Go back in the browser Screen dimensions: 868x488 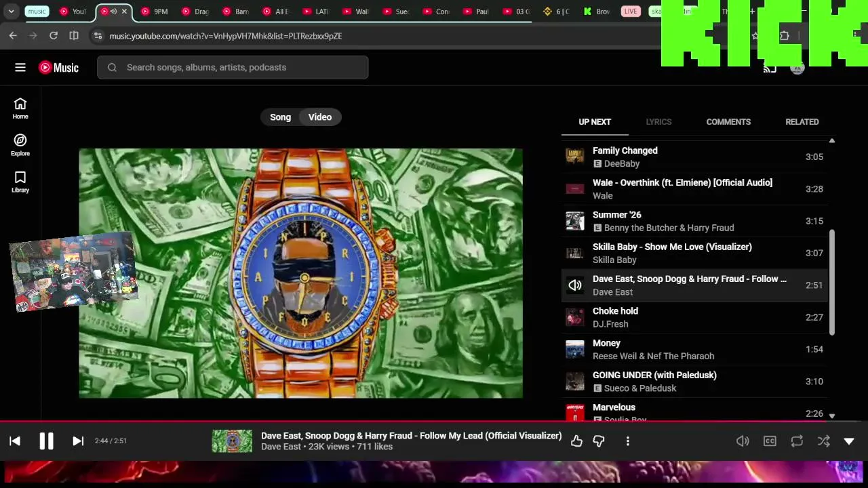pos(13,36)
